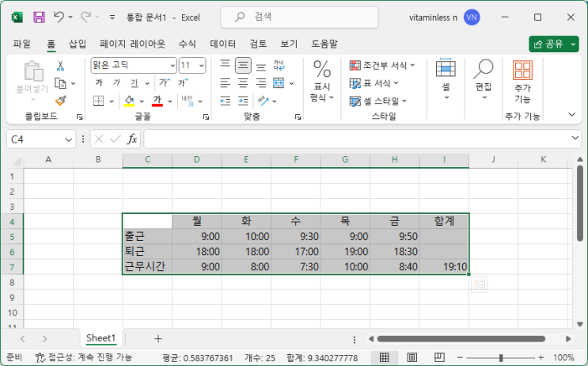Expand the 표시 형식 number format menu
The image size is (588, 366).
coord(322,82)
